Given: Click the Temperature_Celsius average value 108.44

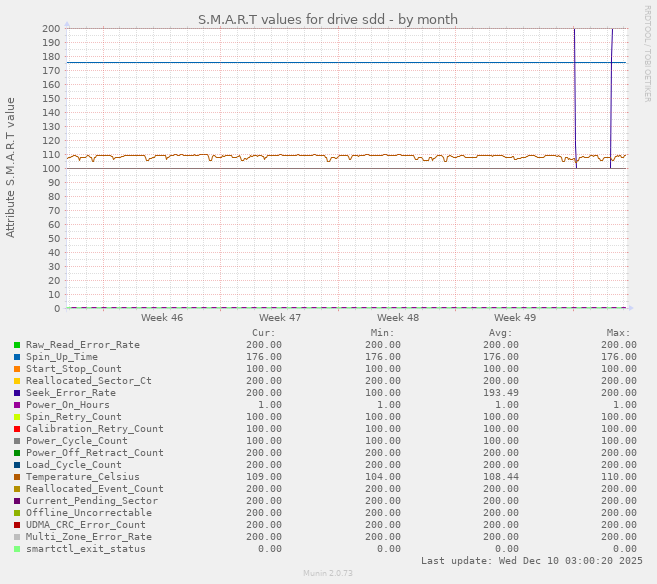Looking at the screenshot, I should coord(501,477).
